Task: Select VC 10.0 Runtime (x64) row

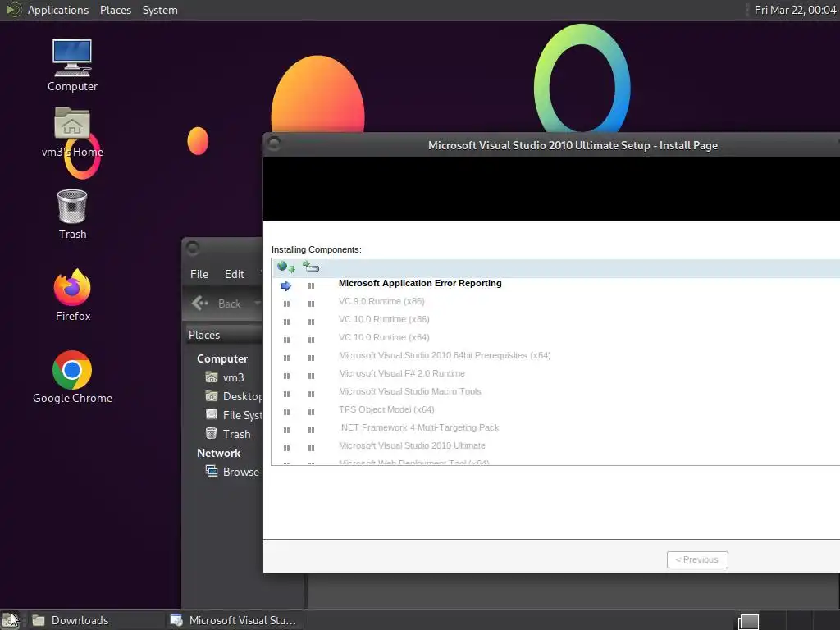Action: pos(555,337)
